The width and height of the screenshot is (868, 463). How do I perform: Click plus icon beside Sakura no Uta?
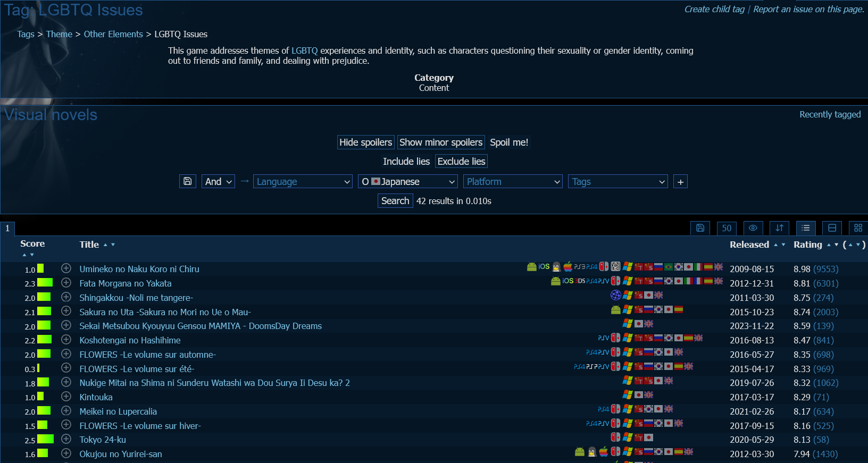(66, 310)
